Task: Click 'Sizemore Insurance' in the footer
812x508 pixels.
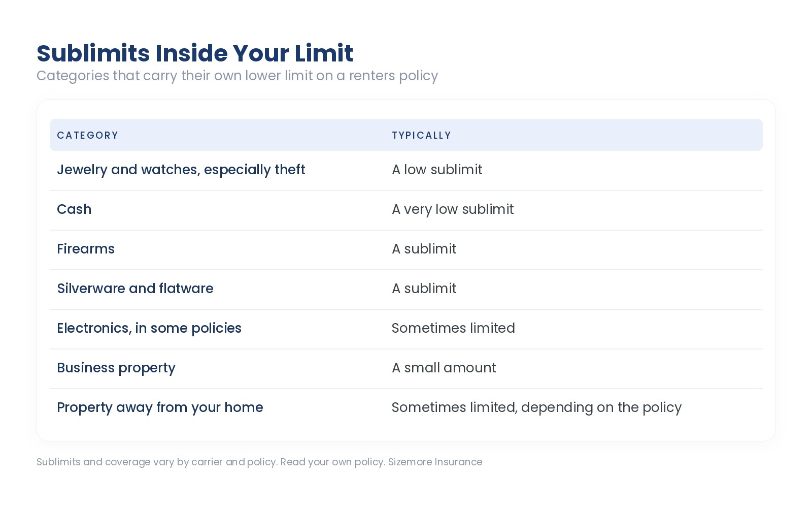Action: coord(435,462)
